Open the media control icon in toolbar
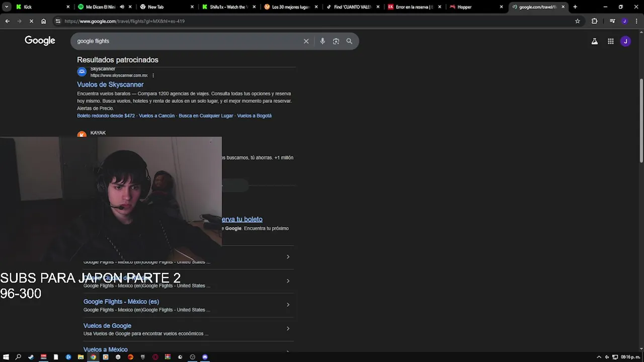Image resolution: width=644 pixels, height=362 pixels. pyautogui.click(x=612, y=21)
